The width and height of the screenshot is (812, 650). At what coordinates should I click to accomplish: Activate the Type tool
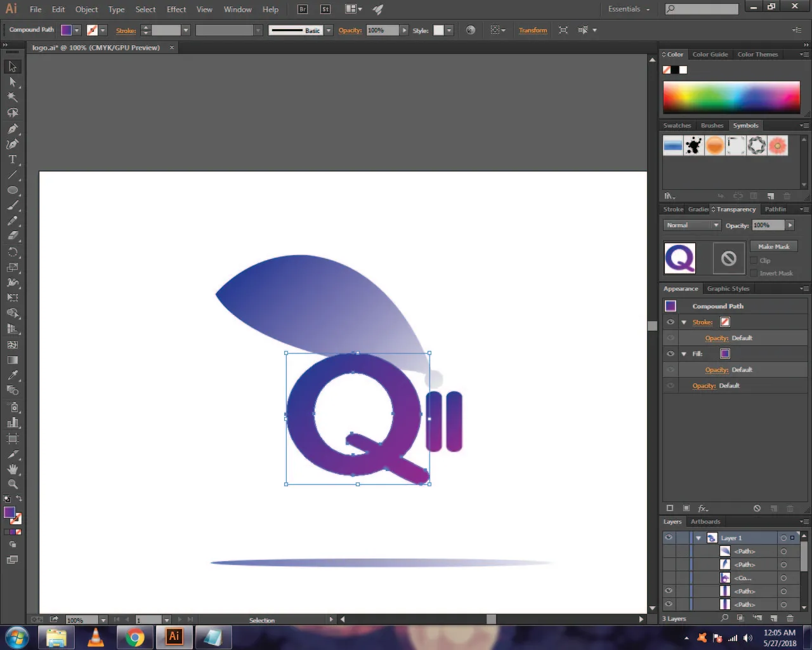(12, 159)
